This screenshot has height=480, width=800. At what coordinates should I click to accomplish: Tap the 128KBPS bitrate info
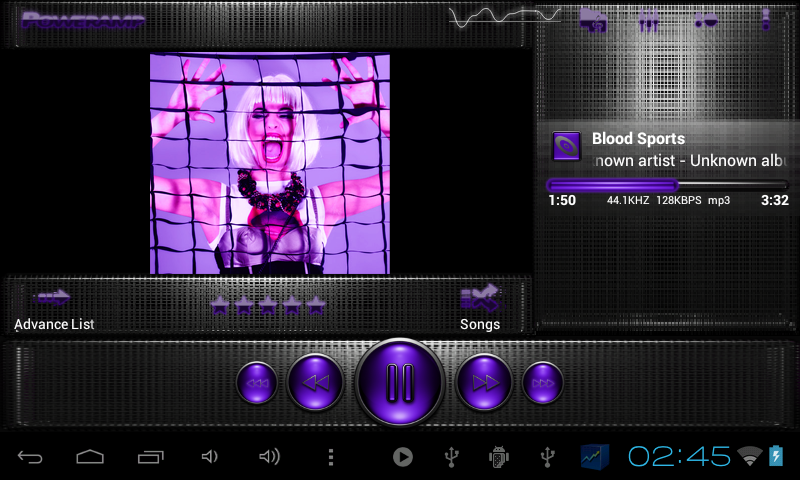679,200
